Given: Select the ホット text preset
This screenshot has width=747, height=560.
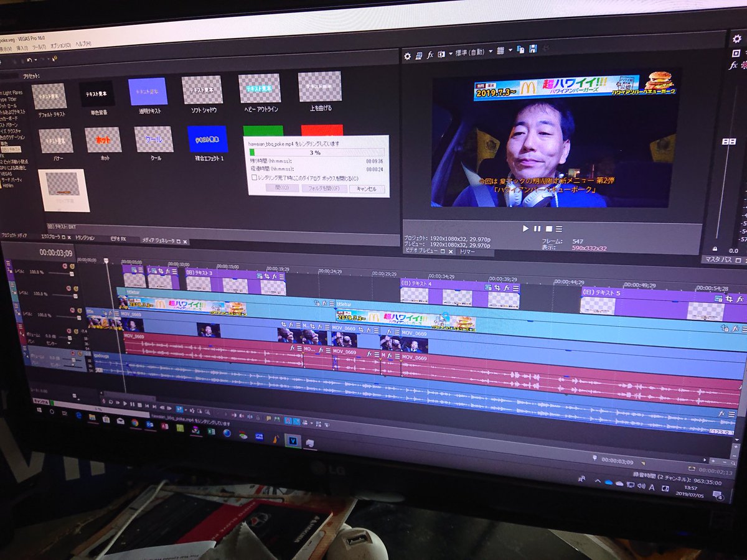Looking at the screenshot, I should (x=103, y=140).
